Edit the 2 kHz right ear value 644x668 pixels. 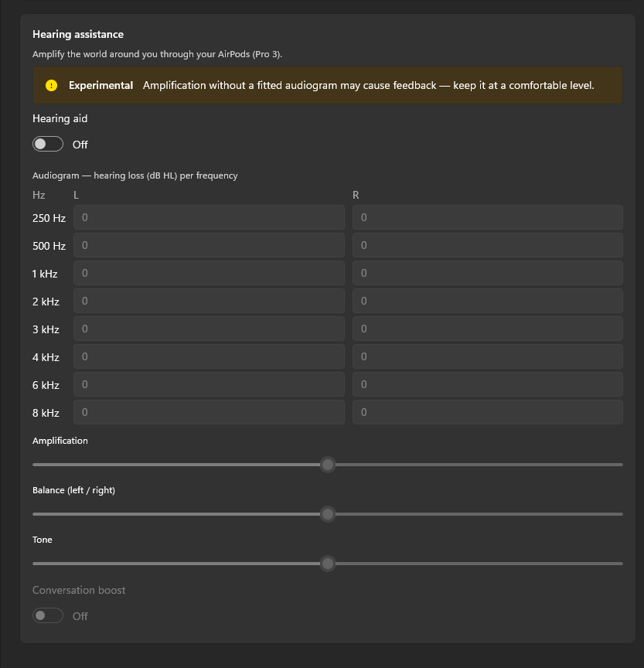point(488,301)
